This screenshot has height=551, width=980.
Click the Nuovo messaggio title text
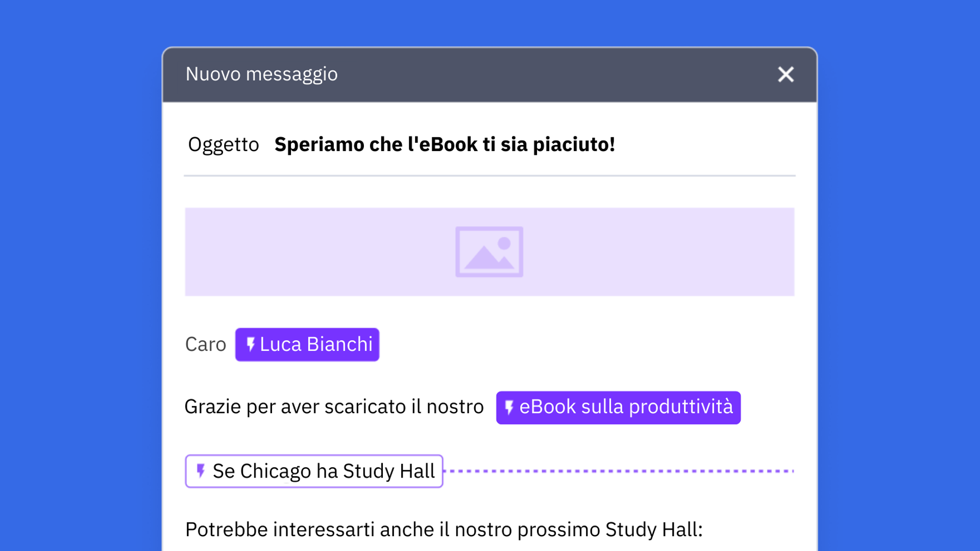[261, 74]
